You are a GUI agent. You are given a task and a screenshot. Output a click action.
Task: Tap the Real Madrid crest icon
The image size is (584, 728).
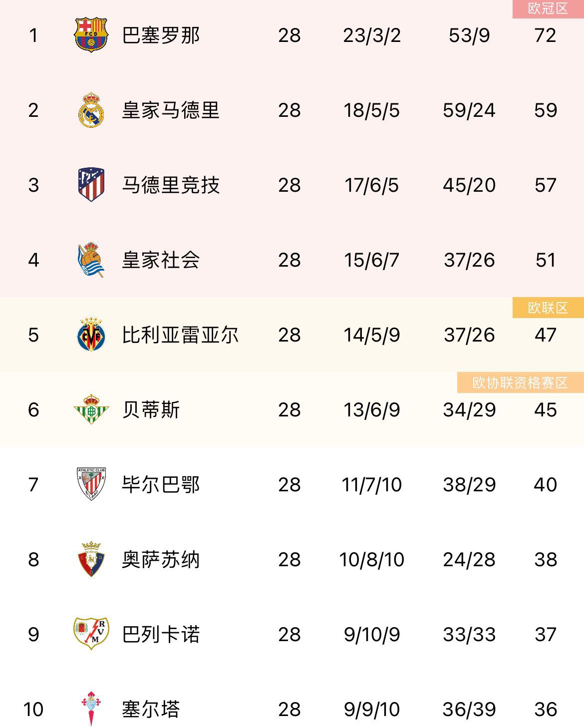click(91, 110)
